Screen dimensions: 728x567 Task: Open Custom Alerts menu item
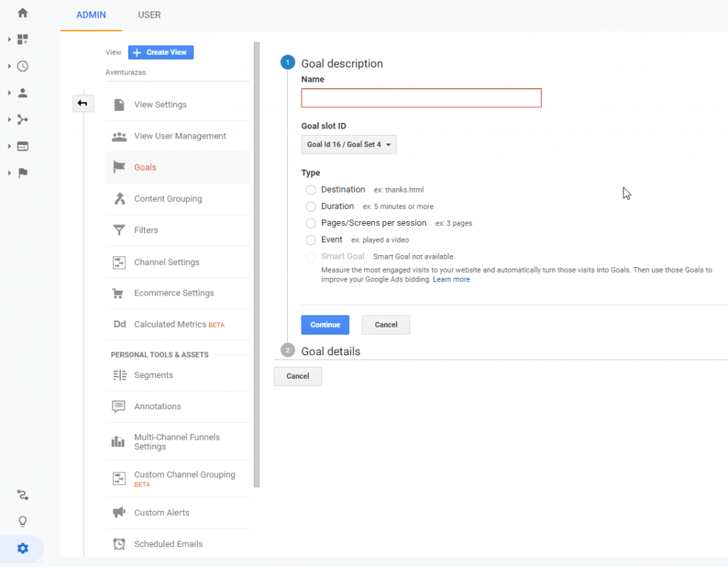[x=178, y=512]
